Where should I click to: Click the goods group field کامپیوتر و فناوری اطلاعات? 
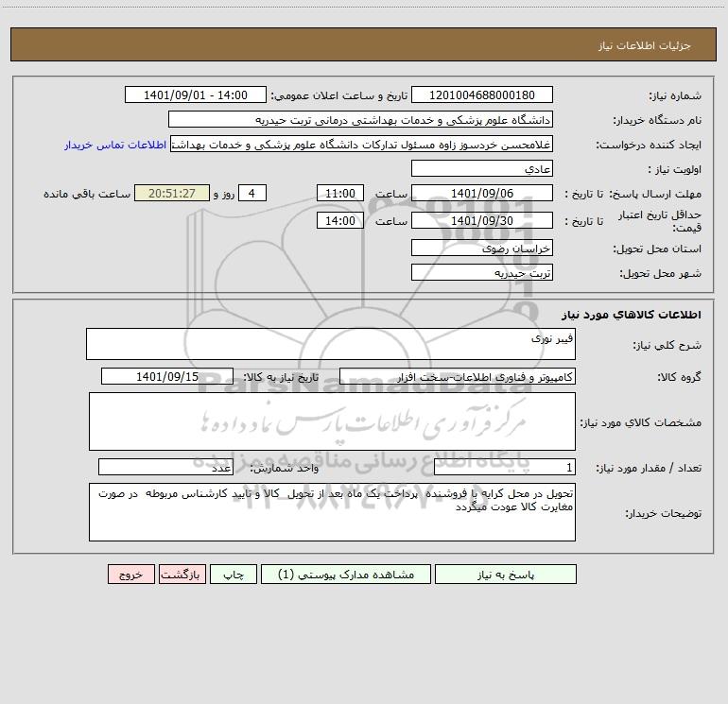(458, 376)
